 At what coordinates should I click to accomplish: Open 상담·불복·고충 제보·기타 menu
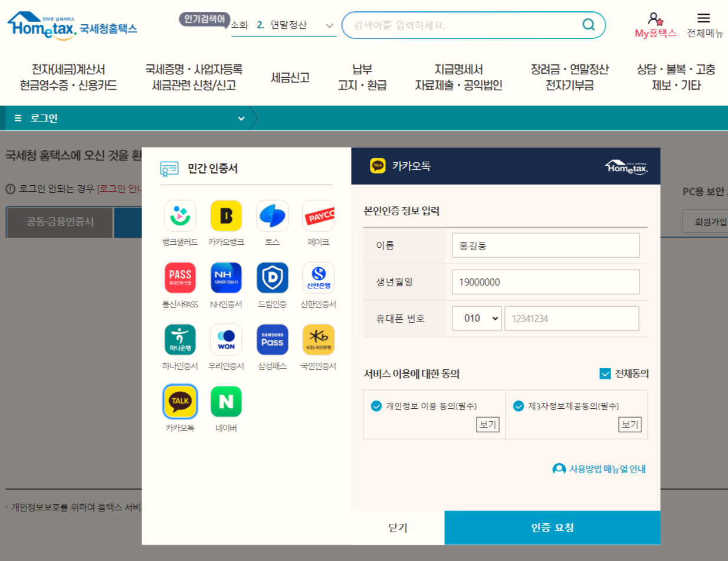click(676, 77)
